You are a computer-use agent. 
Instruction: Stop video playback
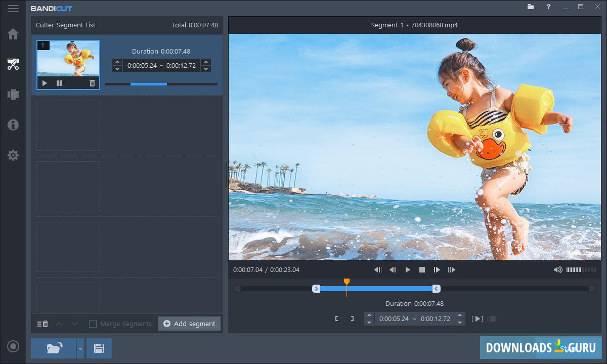coord(422,270)
